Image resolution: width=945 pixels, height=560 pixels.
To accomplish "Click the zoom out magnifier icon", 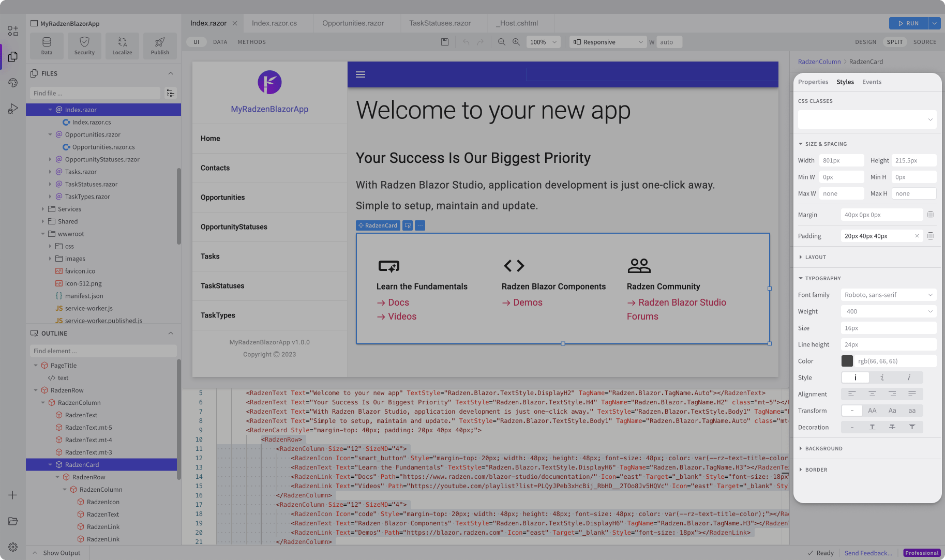I will [502, 42].
